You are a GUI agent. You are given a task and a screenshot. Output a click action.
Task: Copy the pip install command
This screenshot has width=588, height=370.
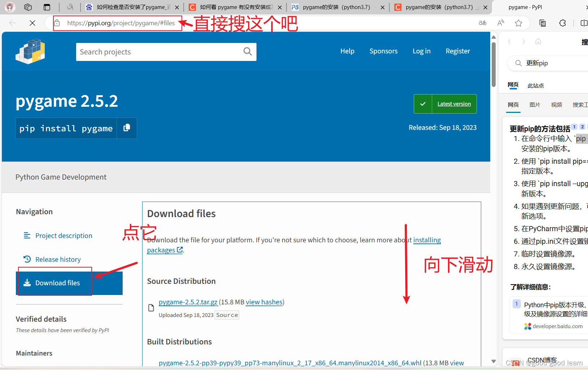[127, 128]
